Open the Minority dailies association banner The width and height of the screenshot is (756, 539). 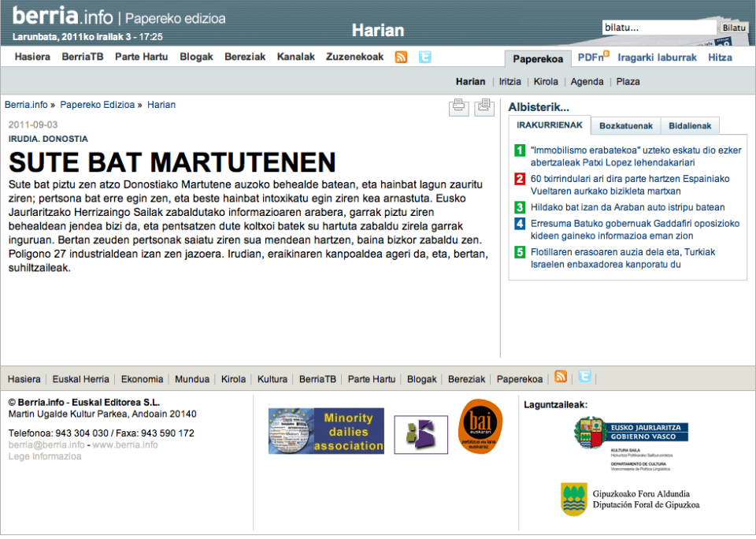click(x=326, y=431)
